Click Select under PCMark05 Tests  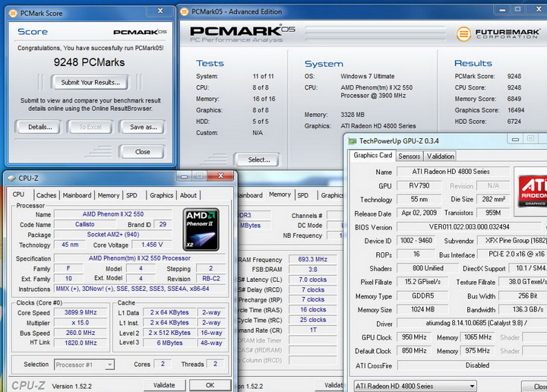click(x=257, y=160)
